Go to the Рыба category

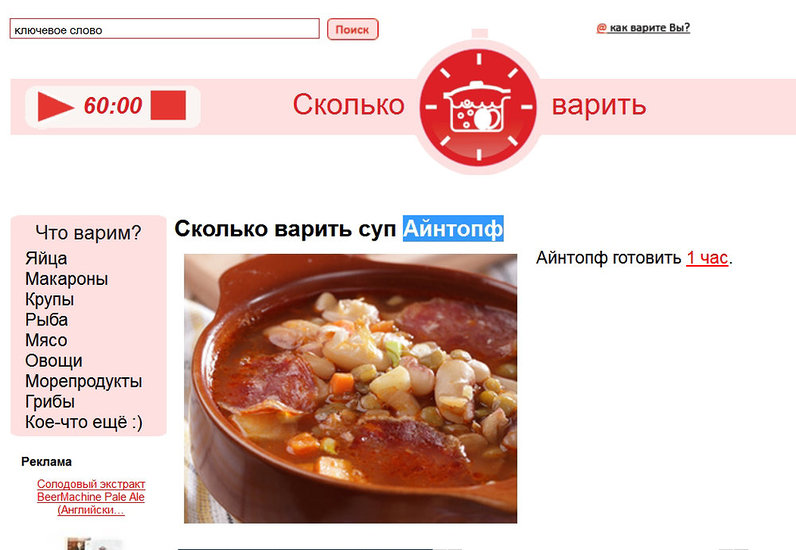[46, 320]
